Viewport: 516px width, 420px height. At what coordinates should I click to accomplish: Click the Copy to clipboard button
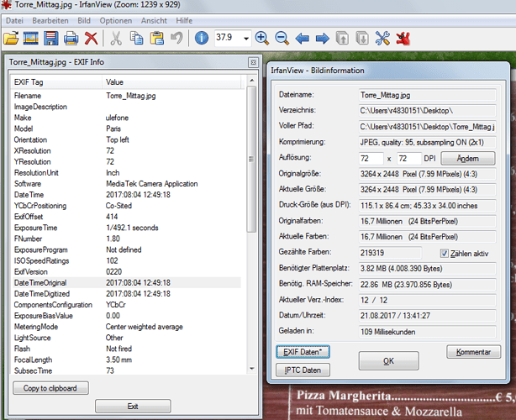click(50, 388)
